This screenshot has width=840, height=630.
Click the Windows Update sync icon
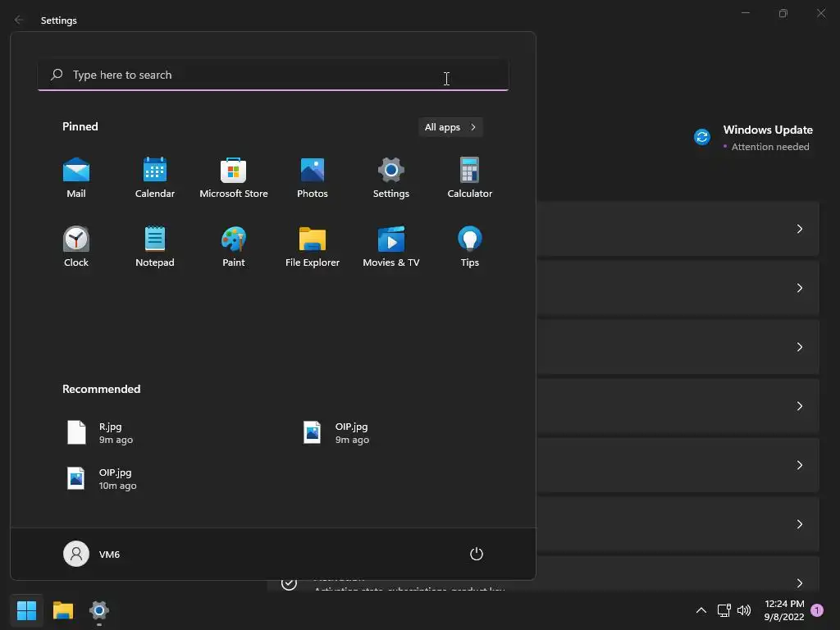pyautogui.click(x=702, y=137)
